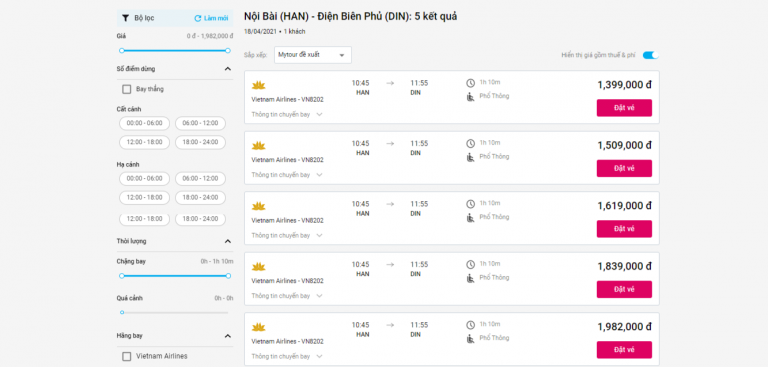
Task: Click the right handle of Giá price slider
Action: pos(228,50)
